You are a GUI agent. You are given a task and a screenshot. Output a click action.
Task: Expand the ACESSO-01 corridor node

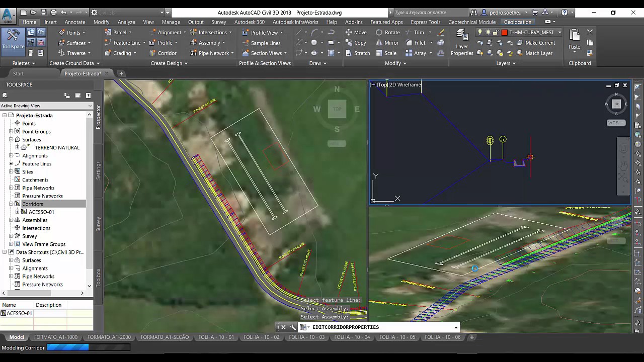17,212
